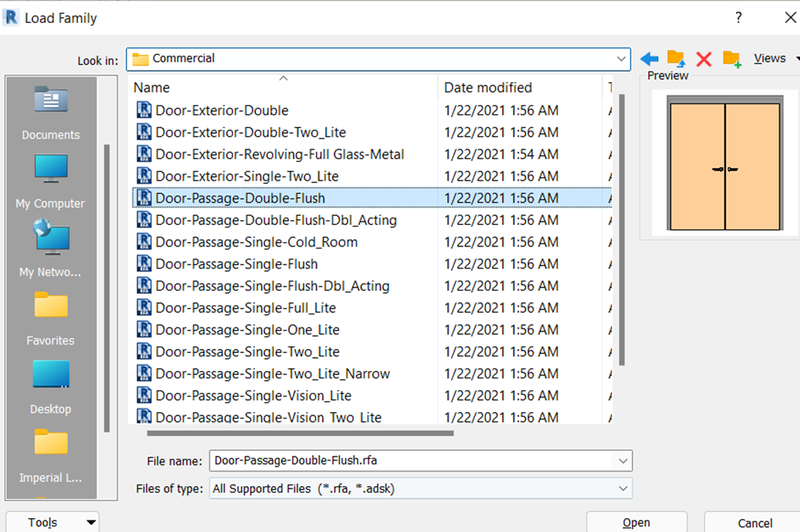The height and width of the screenshot is (532, 800).
Task: Click the Door-Passage-Single-One_Lite file icon
Action: [144, 329]
